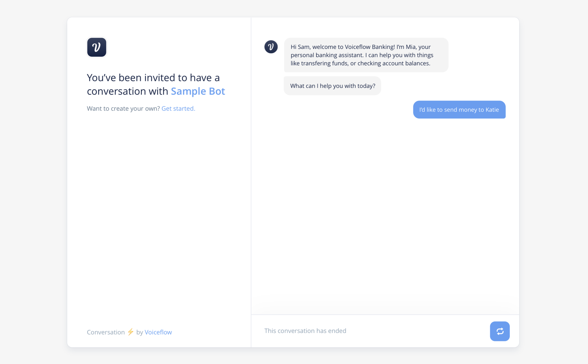Click the Sample Bot name
Screen dimensions: 588x364
(x=198, y=91)
